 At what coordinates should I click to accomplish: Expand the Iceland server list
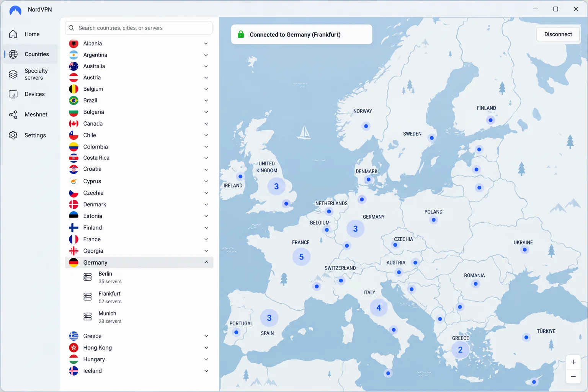[x=206, y=371]
